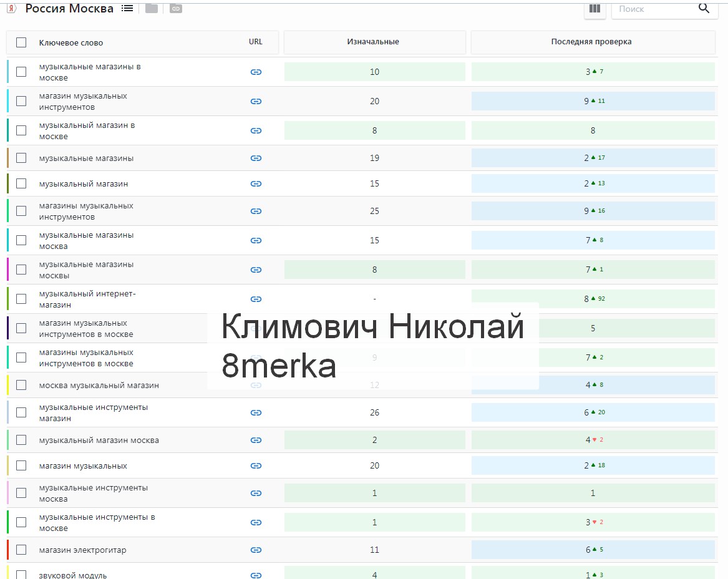Open URL link for музыкальные инструменты москва
Viewport: 728px width, 579px height.
tap(256, 493)
